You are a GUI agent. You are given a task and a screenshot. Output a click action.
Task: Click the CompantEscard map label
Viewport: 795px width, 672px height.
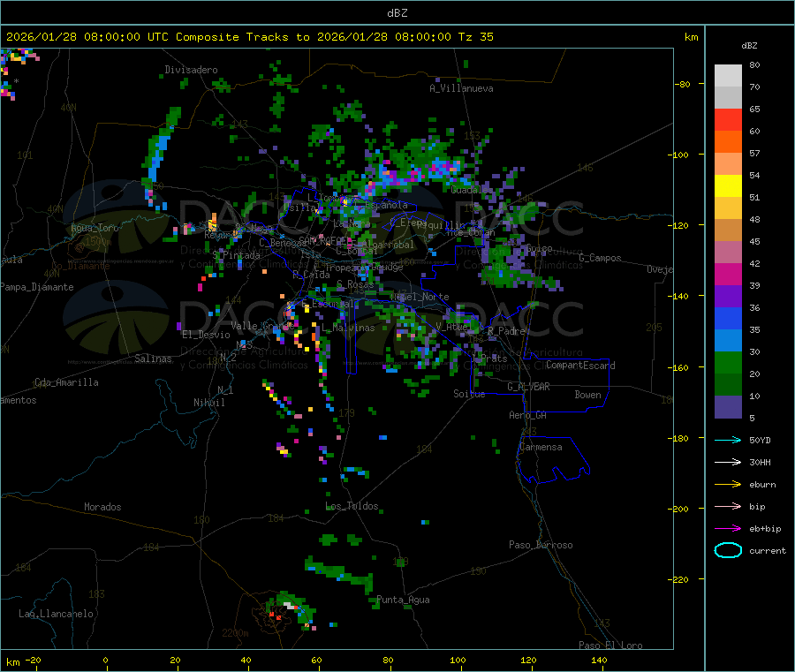tap(580, 366)
